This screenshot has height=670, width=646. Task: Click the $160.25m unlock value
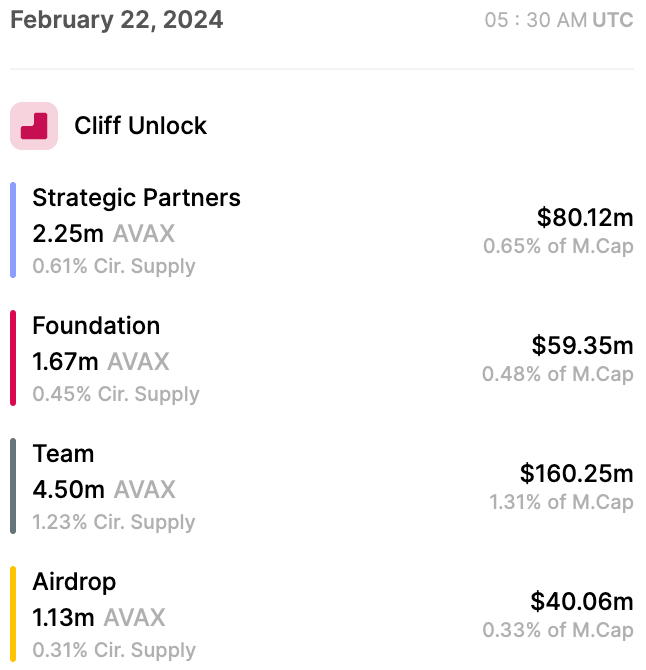[x=577, y=473]
